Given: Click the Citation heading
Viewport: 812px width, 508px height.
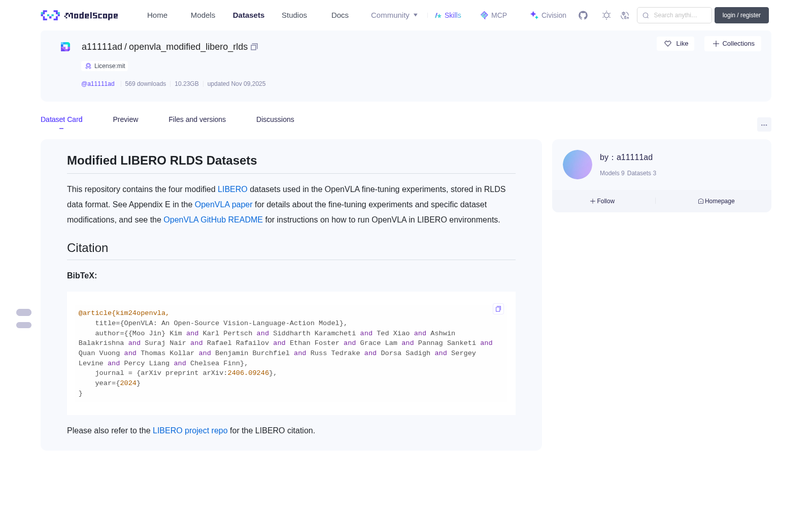Looking at the screenshot, I should tap(88, 248).
